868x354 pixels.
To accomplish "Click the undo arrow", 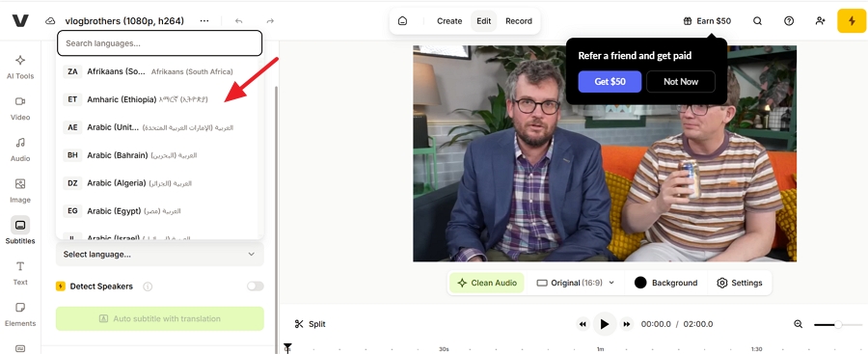I will 238,21.
